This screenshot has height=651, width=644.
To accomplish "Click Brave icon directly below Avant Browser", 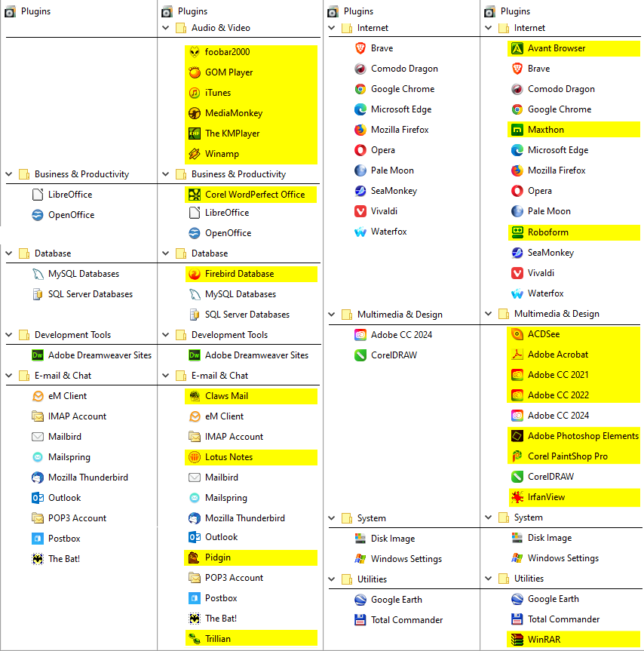I will 517,69.
